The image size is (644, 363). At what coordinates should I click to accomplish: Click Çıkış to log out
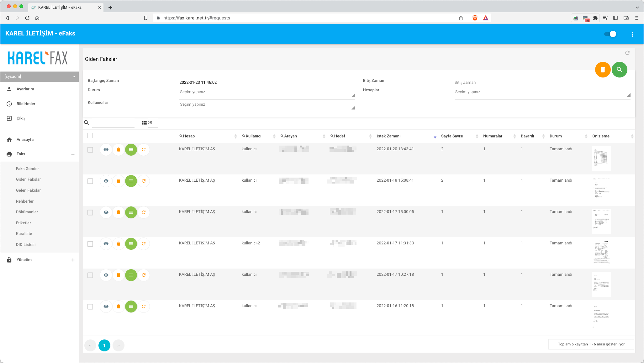(x=21, y=118)
